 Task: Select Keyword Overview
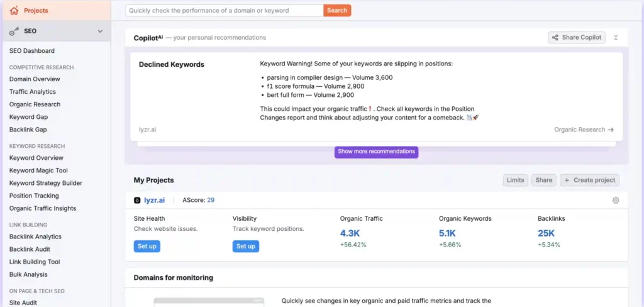(x=36, y=158)
